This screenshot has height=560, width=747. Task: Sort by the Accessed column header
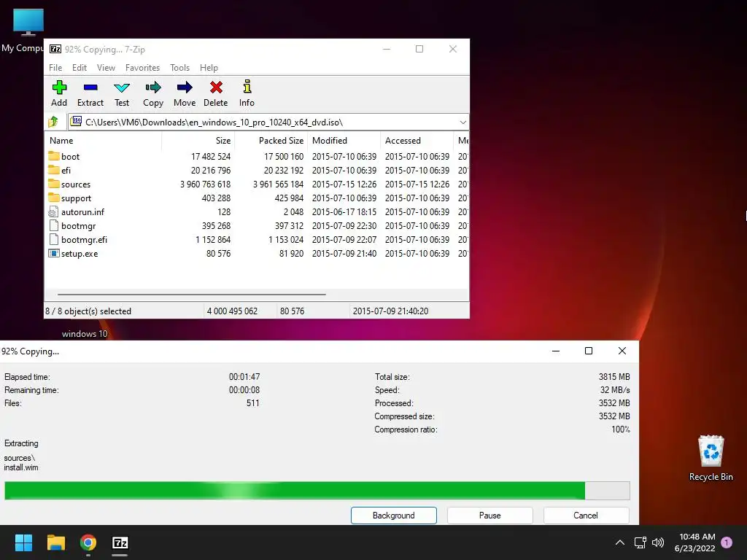pos(417,141)
